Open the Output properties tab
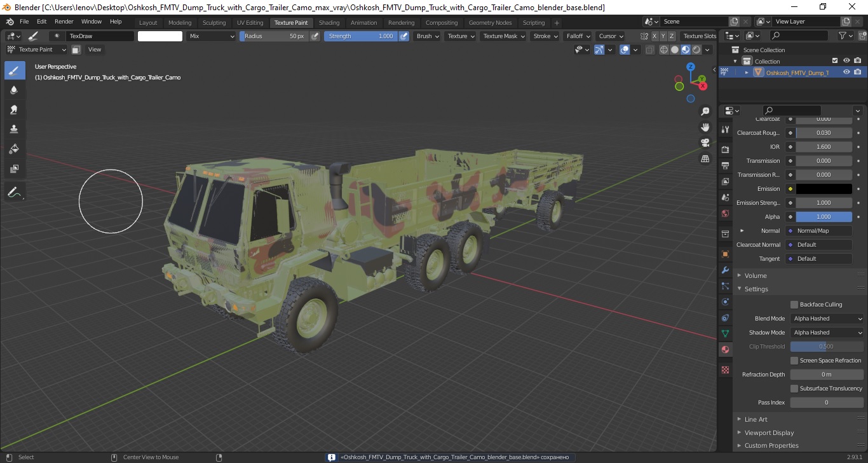The height and width of the screenshot is (463, 868). coord(725,165)
